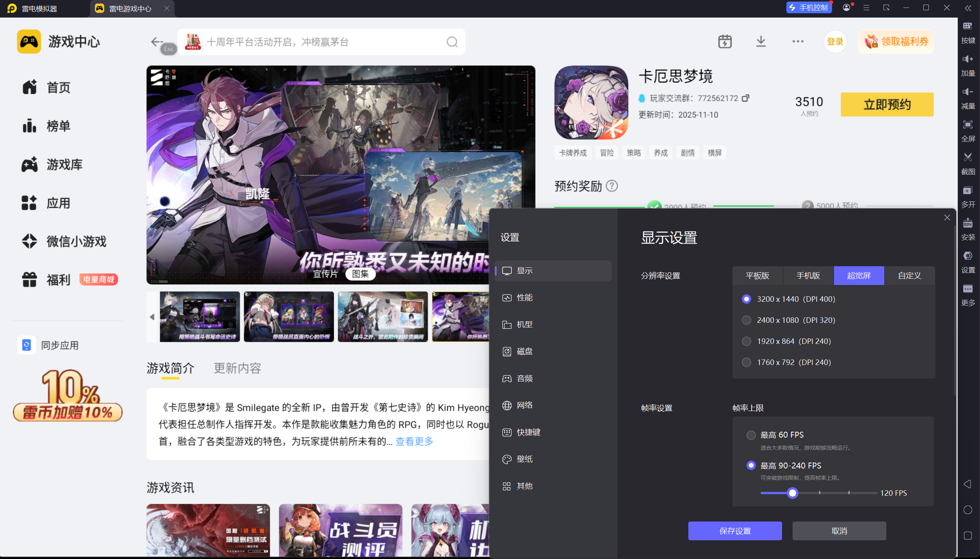Choose 1920 x 864 resolution

747,341
